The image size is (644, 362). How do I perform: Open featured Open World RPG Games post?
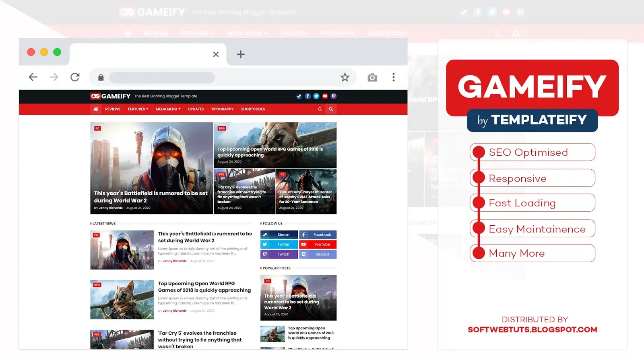coord(275,145)
